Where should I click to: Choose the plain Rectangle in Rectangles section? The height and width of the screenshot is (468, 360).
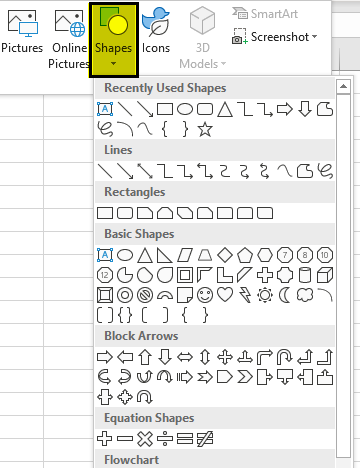point(105,213)
